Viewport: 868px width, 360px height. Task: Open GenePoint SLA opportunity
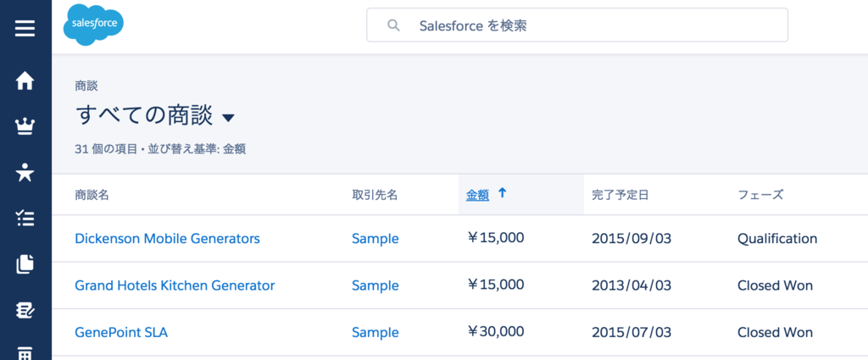(121, 332)
